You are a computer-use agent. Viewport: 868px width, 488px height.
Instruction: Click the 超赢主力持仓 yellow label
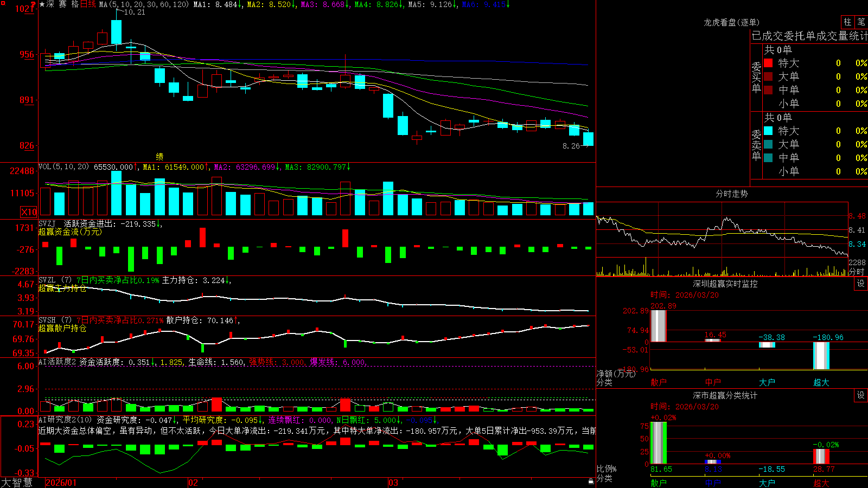point(62,288)
